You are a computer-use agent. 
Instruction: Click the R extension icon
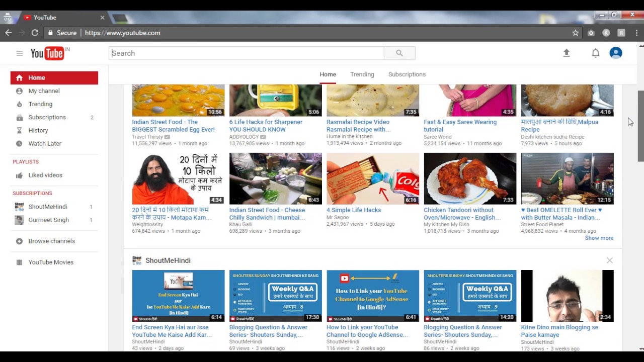(621, 33)
